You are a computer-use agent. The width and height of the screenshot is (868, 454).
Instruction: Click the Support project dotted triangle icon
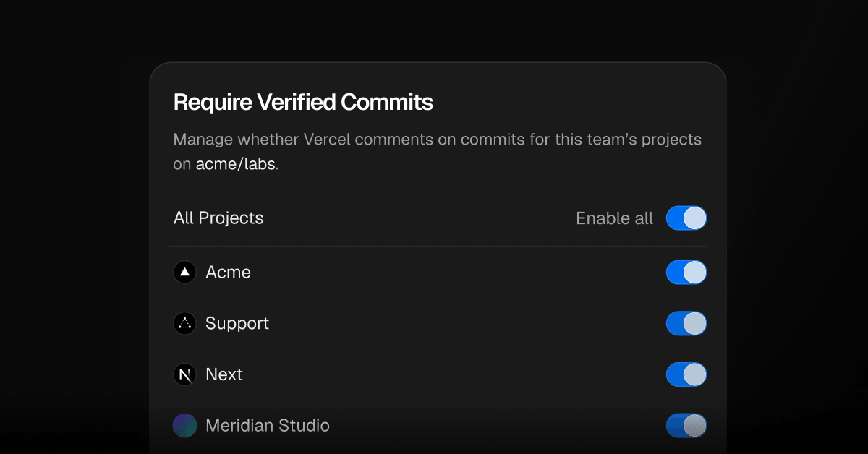[185, 323]
